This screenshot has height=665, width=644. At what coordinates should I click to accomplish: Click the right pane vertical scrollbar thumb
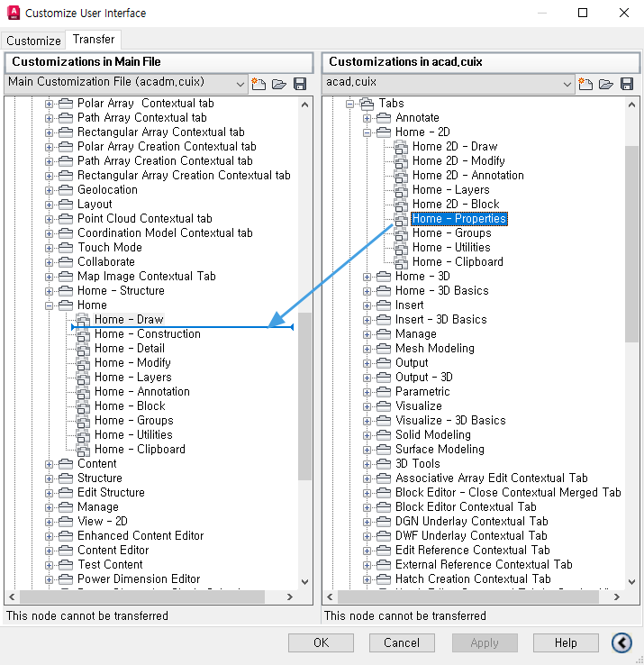[631, 244]
